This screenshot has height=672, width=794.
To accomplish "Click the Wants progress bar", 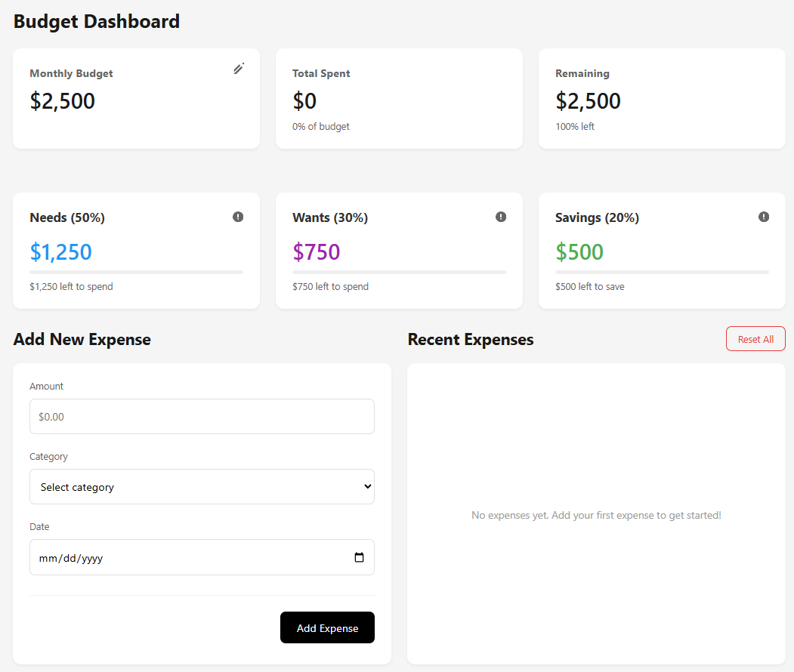I will click(x=399, y=272).
